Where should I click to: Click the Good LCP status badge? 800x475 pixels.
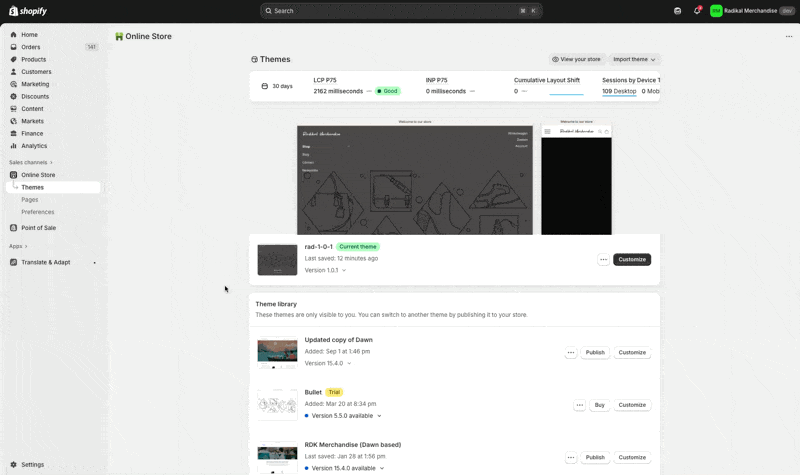click(387, 91)
